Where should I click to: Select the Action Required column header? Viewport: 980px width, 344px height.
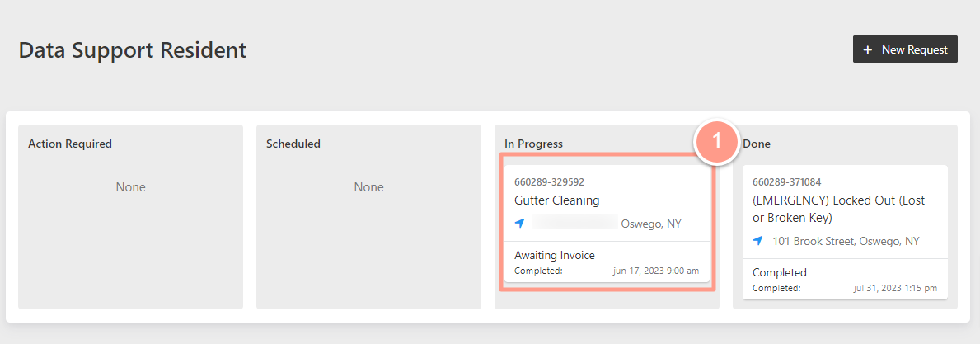(70, 144)
